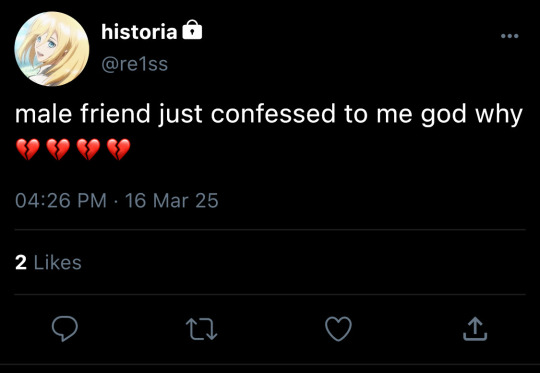The image size is (540, 373).
Task: Select the third broken heart emoji
Action: [89, 149]
